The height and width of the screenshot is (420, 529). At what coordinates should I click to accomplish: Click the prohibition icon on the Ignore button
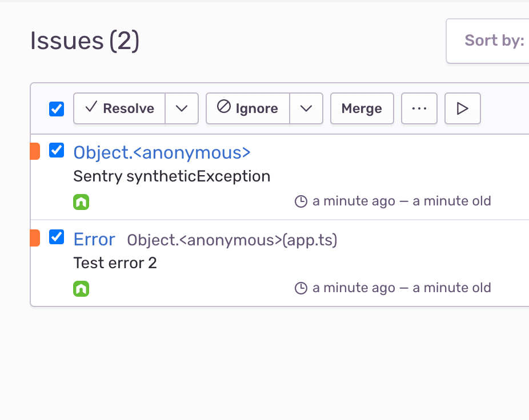pos(224,108)
